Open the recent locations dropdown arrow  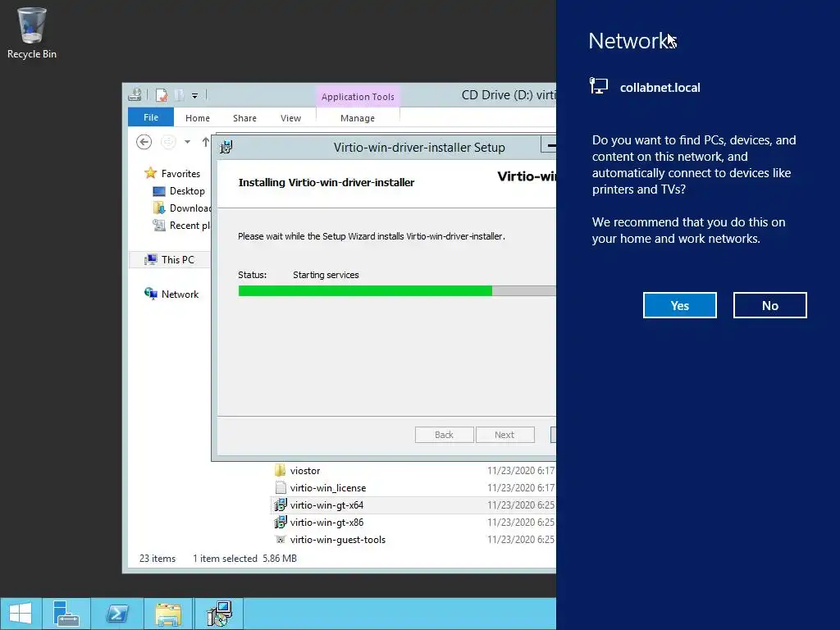[x=188, y=142]
